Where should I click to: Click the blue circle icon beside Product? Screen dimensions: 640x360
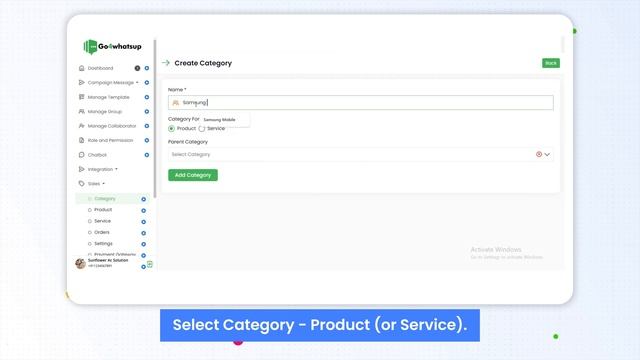(x=143, y=211)
